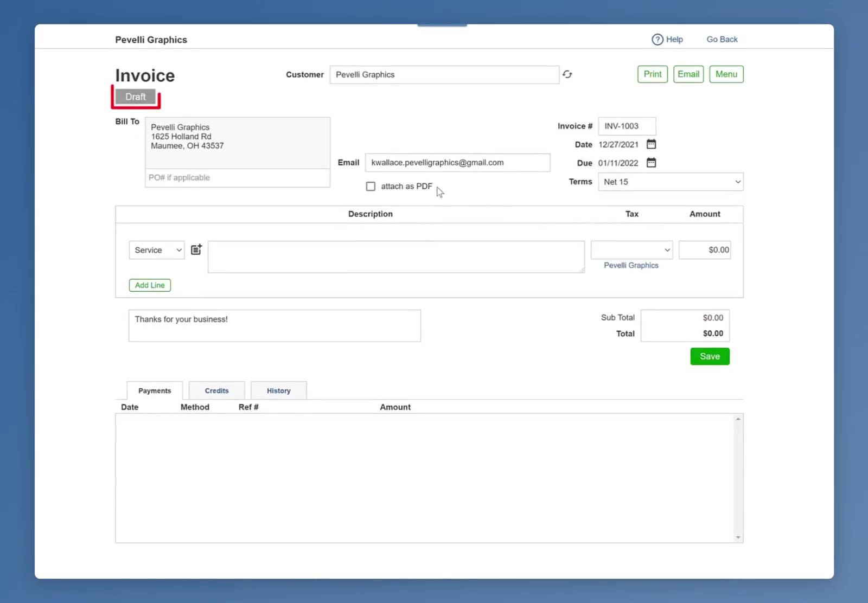
Task: Click the Sub Total $0.00 value
Action: (713, 318)
